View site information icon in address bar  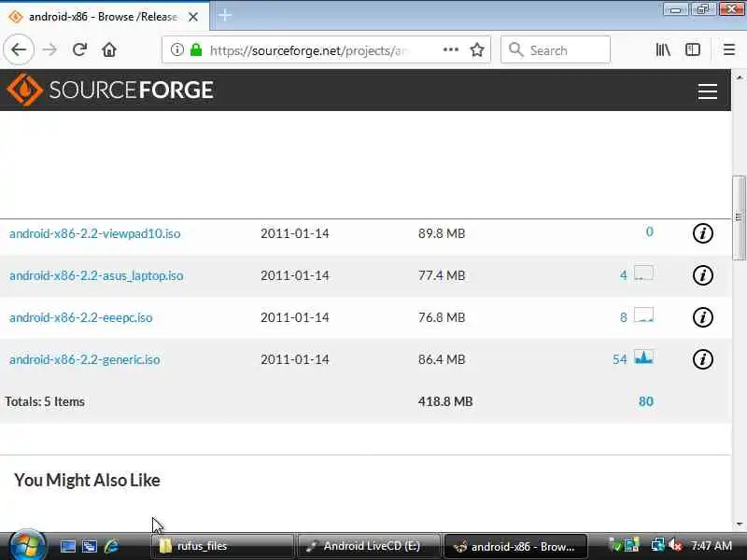[177, 49]
